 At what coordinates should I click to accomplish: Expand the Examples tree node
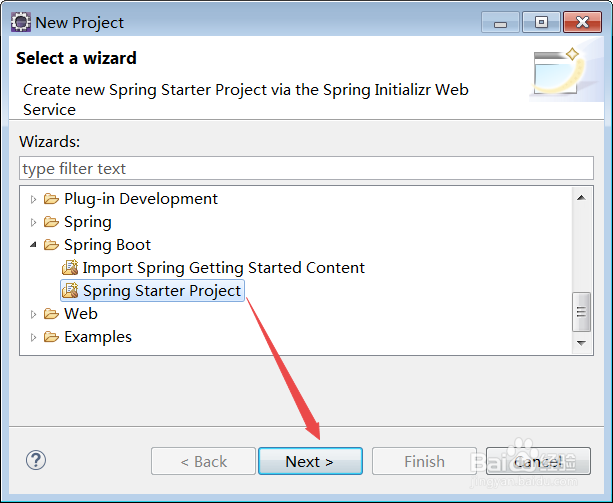33,337
